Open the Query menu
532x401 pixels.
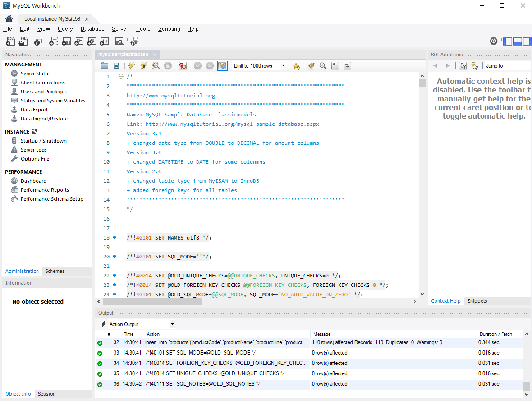click(65, 29)
